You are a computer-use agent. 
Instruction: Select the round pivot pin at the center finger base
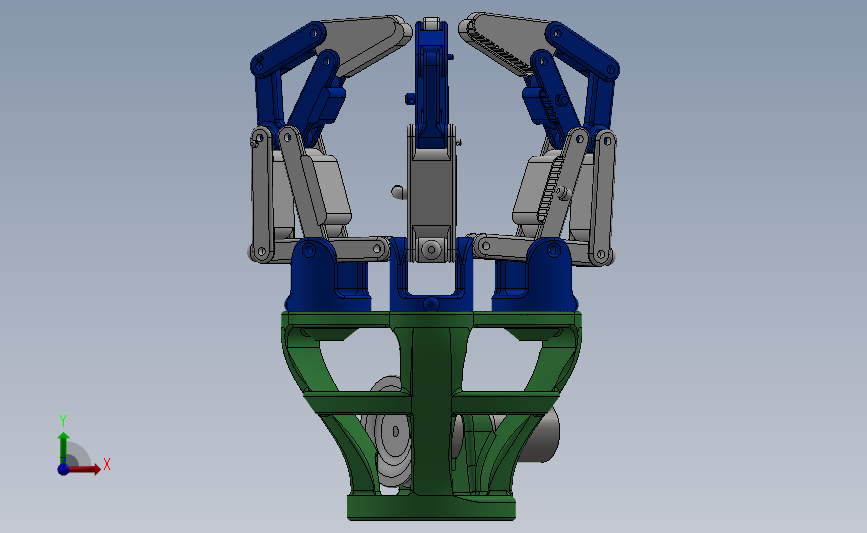pos(431,249)
